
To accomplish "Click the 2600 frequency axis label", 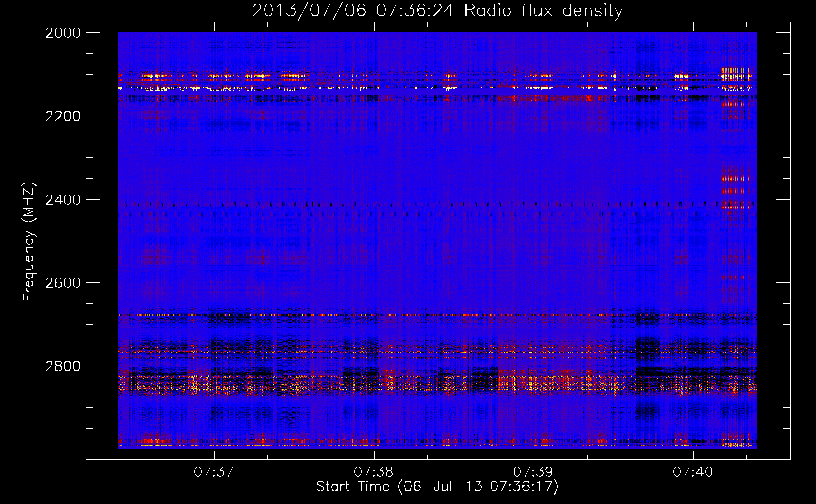I will tap(63, 283).
